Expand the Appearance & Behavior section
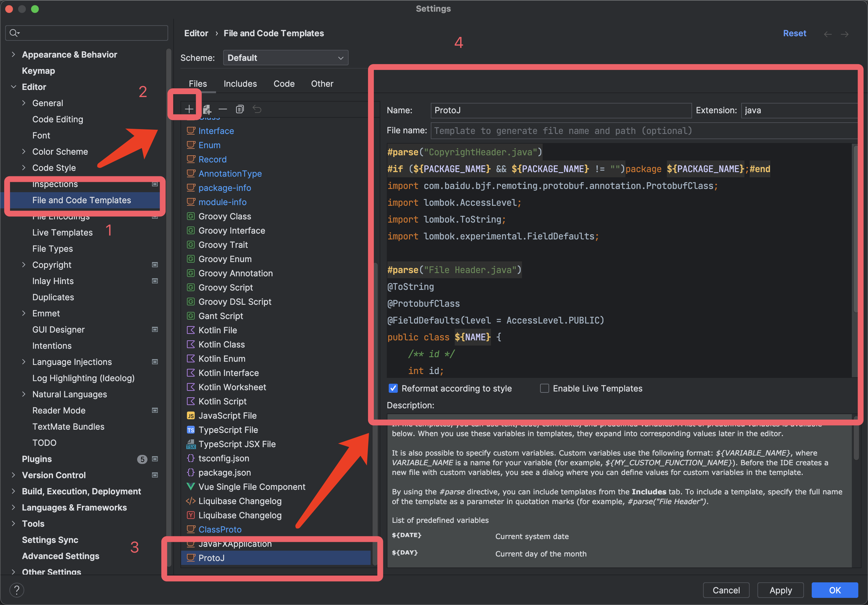868x605 pixels. 13,54
